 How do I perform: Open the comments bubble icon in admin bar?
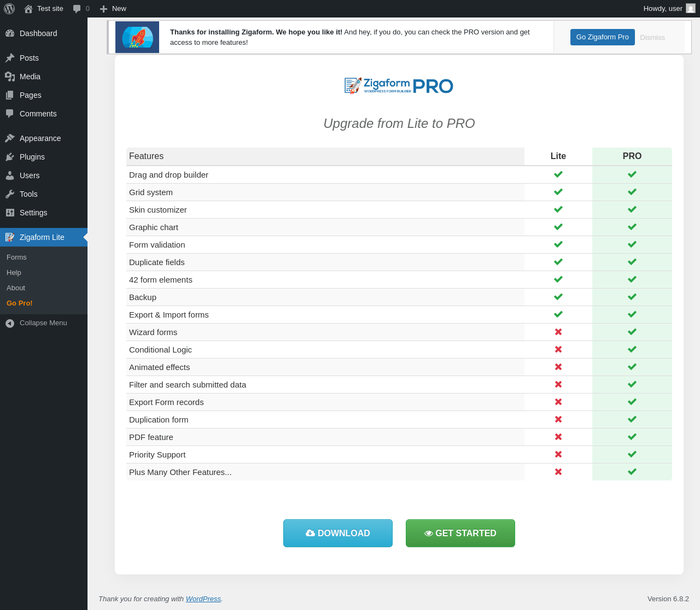(77, 9)
